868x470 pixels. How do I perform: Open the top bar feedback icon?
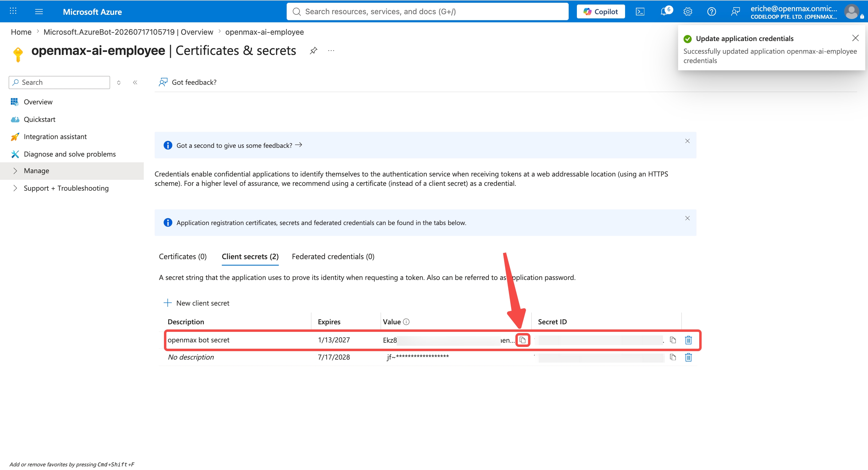(735, 11)
